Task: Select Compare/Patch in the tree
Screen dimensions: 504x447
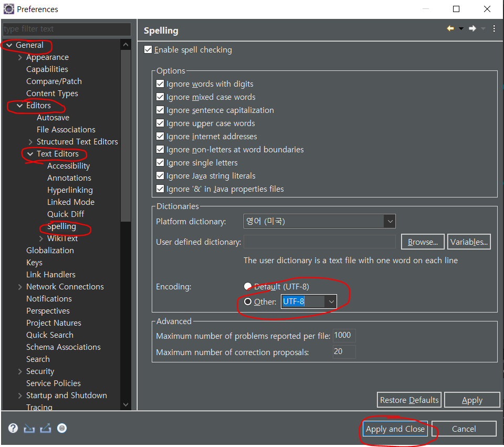Action: pos(54,81)
